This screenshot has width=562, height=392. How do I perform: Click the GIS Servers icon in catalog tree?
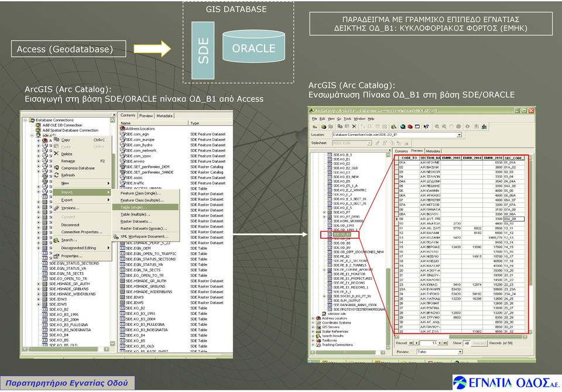318,327
